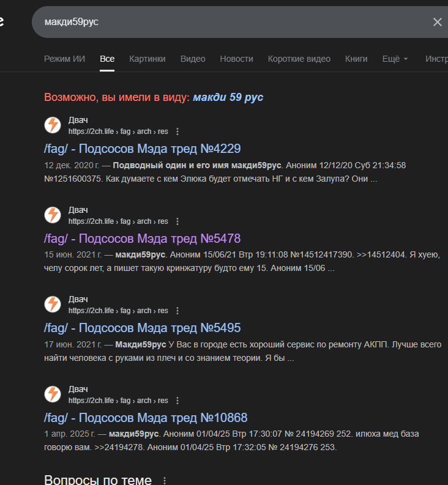
Task: Open the Картинки tab
Action: [x=147, y=59]
